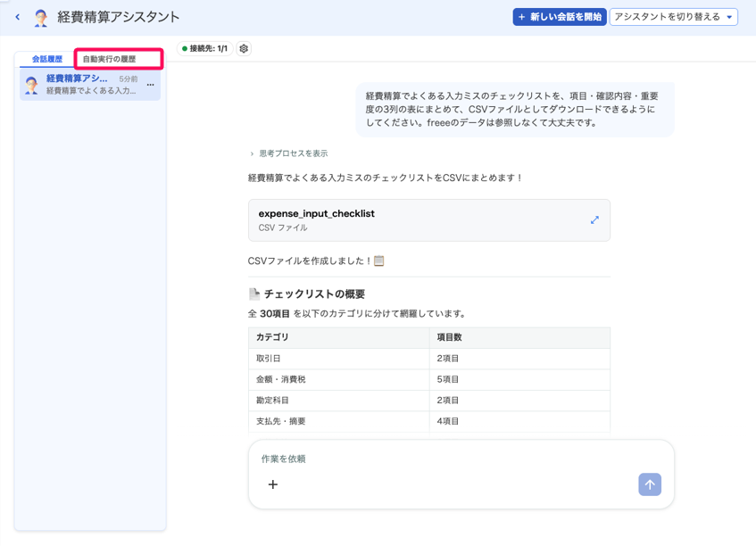Open the 経費精算アシ... conversation in history
Screen dimensions: 756x546
tap(90, 85)
